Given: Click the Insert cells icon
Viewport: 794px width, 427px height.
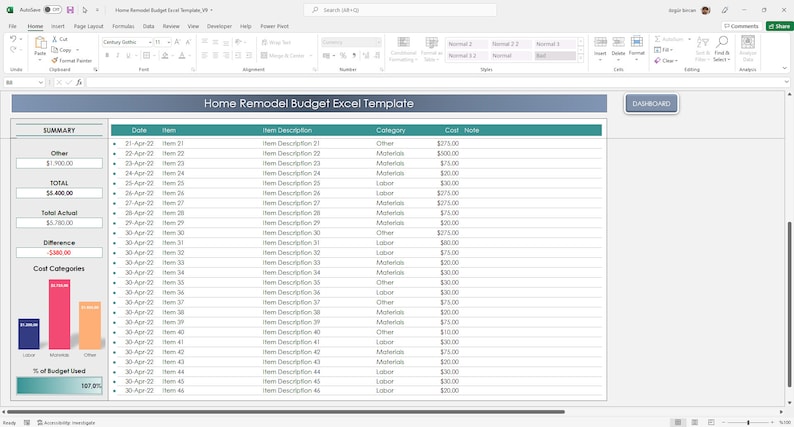Looking at the screenshot, I should (x=600, y=43).
